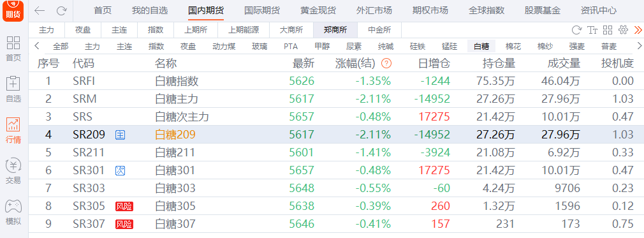Click the question mark help icon by 涨幅(结)

pos(386,63)
